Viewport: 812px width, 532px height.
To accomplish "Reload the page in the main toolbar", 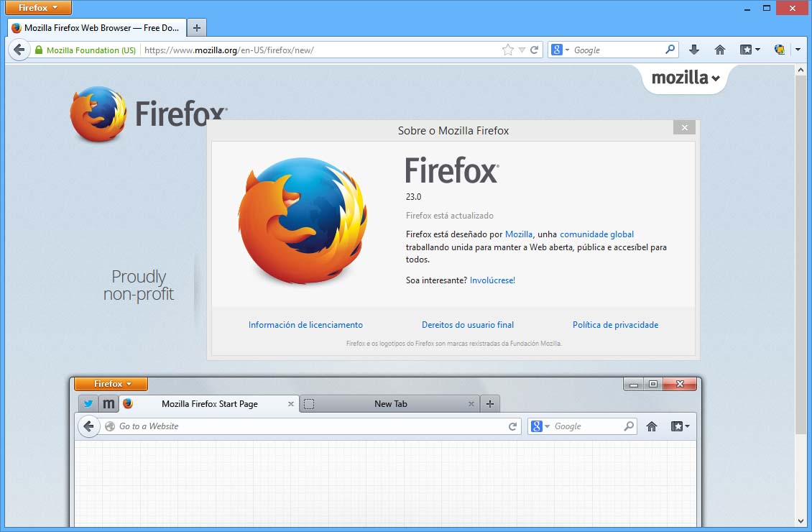I will pos(535,50).
